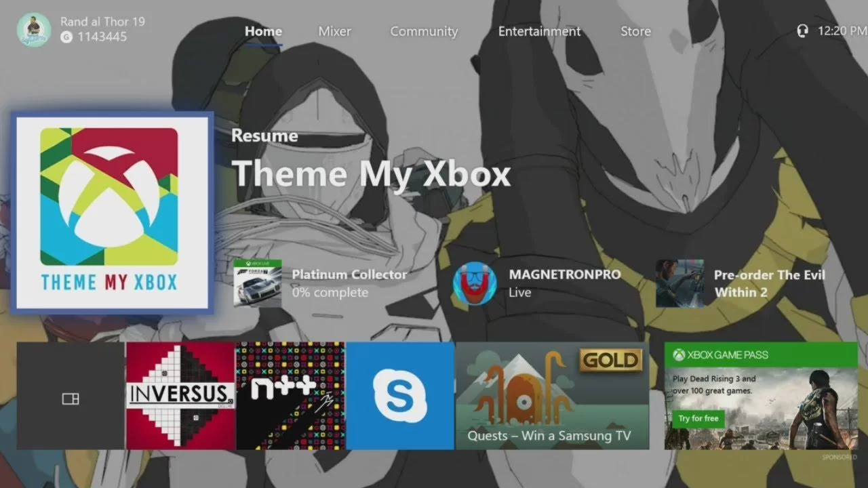Select Pre-order The Evil Within 2 link
868x488 pixels.
770,283
